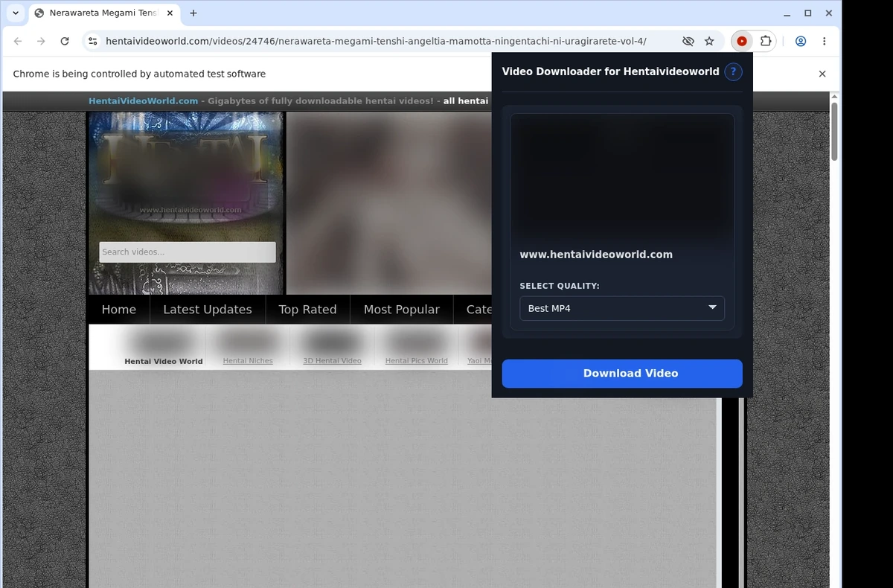Viewport: 893px width, 588px height.
Task: Open the Chrome profile icon
Action: click(801, 42)
